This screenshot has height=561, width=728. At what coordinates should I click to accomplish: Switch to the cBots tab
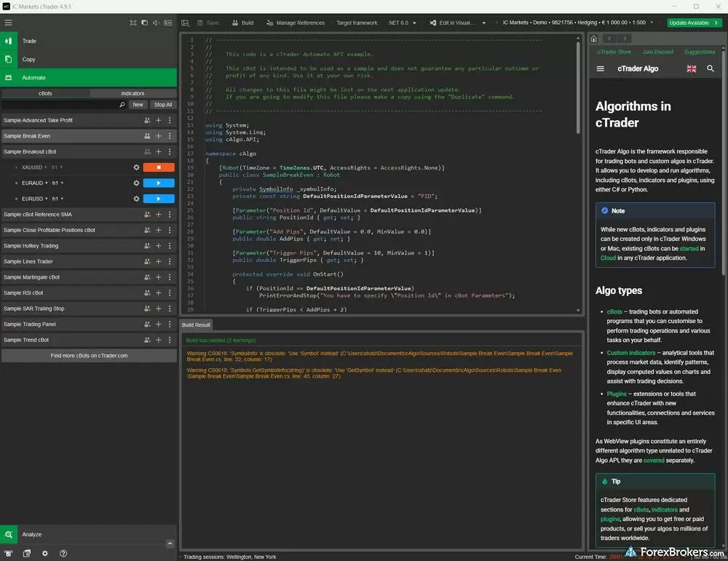click(x=45, y=93)
